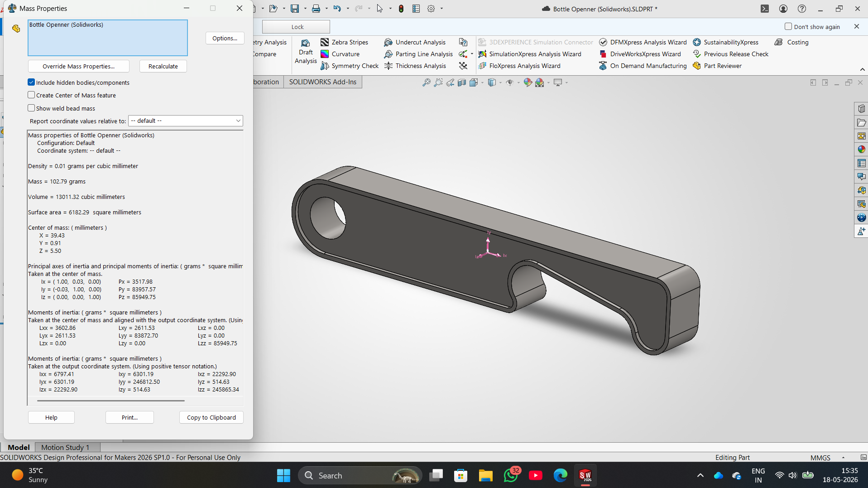Click the Recalculate button
This screenshot has width=868, height=488.
[163, 66]
